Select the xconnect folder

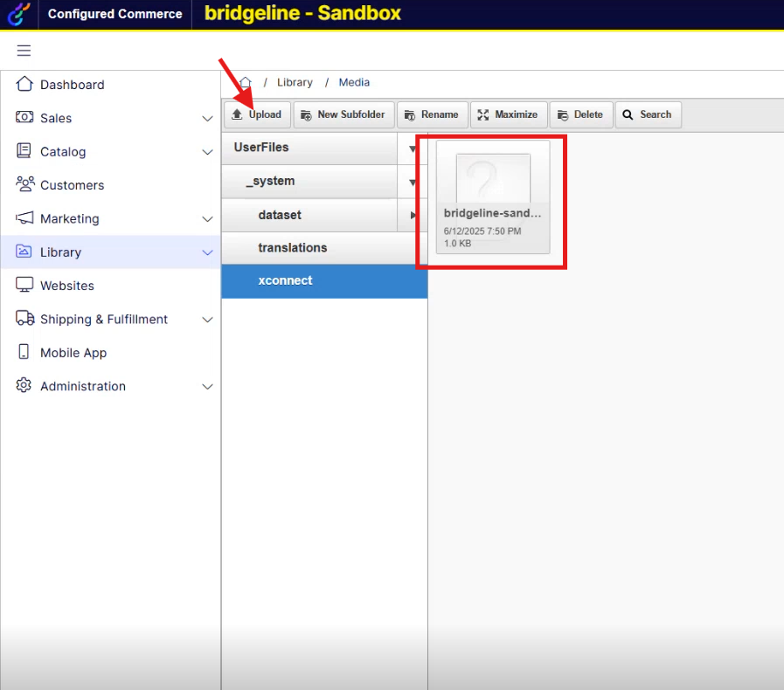324,281
